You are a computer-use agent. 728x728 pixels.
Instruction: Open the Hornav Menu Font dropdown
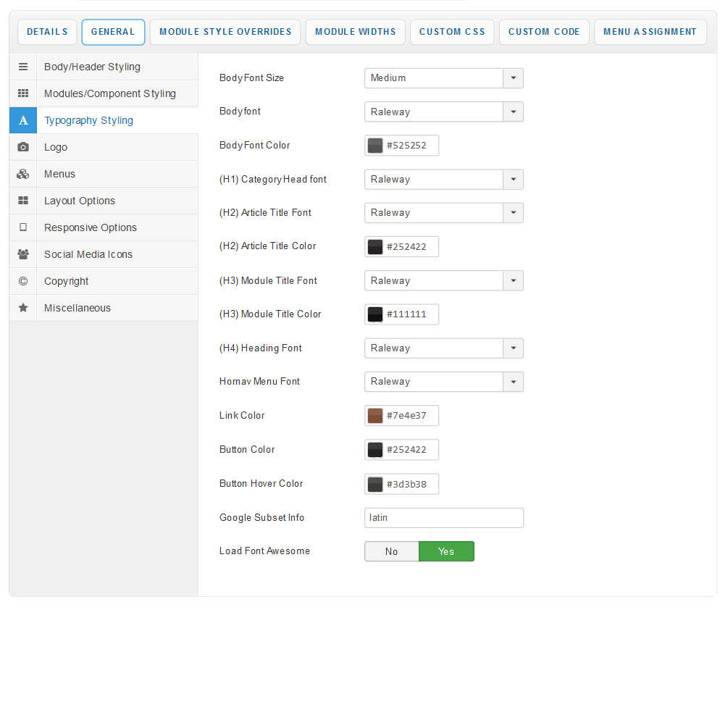coord(513,382)
